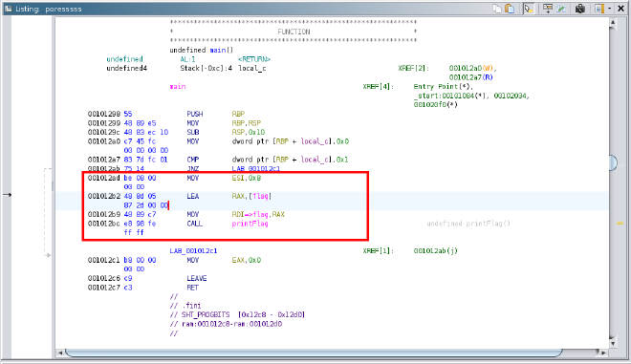Click the Copy icon in Listing toolbar
Screen dimensions: 631x364
coord(497,9)
